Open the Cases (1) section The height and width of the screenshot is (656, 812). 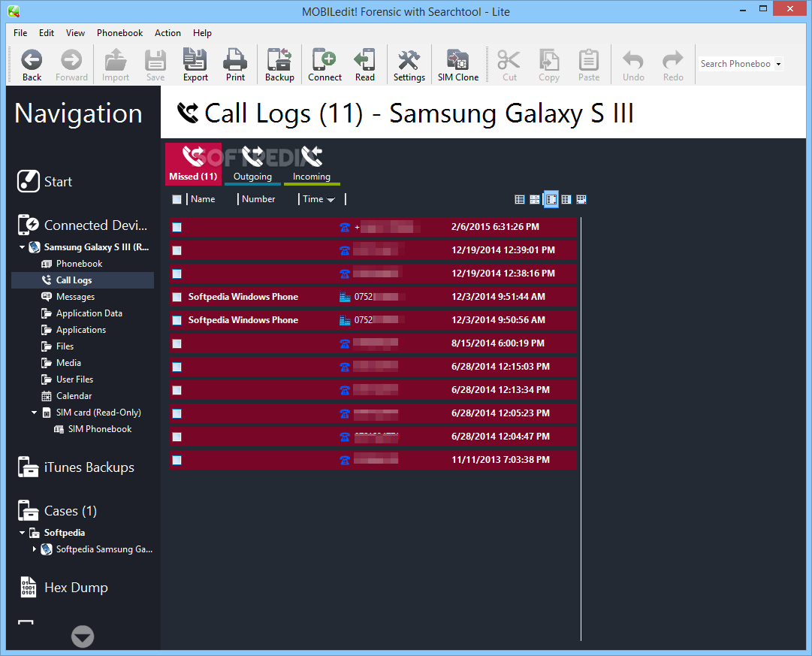coord(57,511)
